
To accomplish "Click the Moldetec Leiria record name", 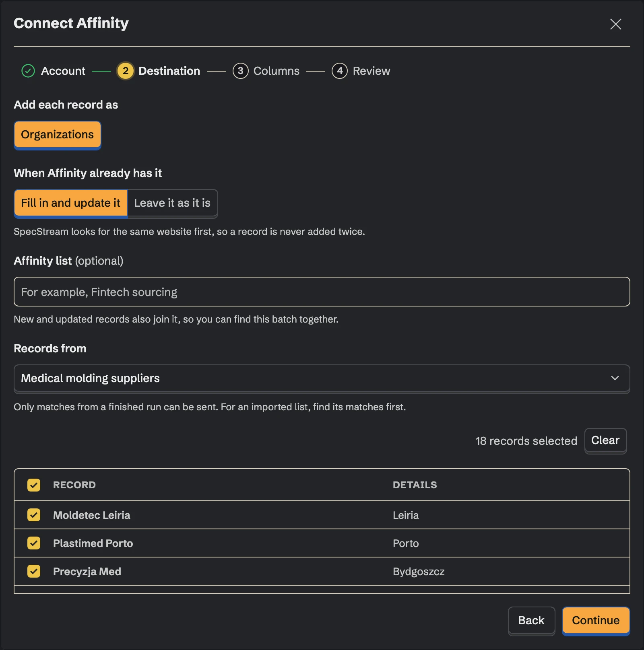I will tap(92, 515).
